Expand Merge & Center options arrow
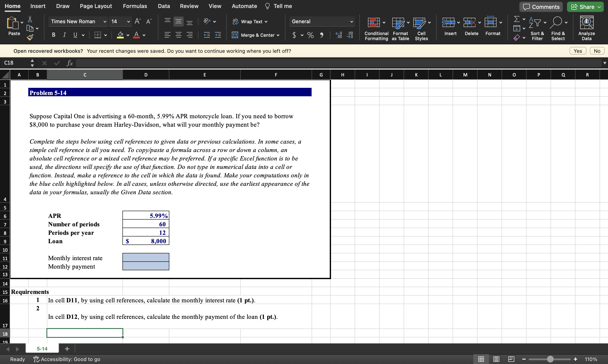The height and width of the screenshot is (364, 608). (x=278, y=35)
